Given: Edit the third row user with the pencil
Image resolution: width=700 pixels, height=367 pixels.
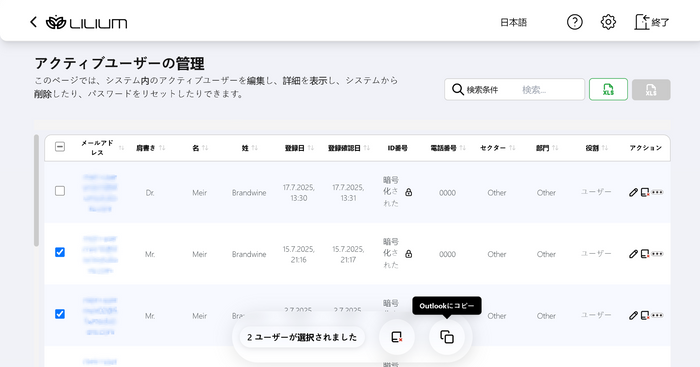Looking at the screenshot, I should coord(633,316).
